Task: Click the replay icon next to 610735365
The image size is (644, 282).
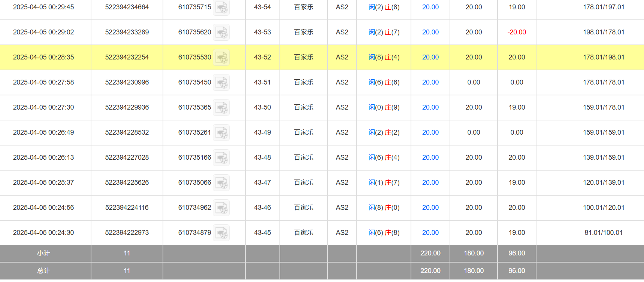Action: click(x=221, y=108)
